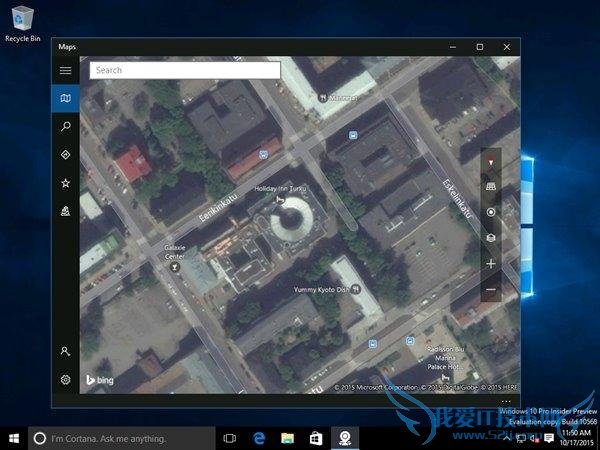
Task: Open Directions in the sidebar
Action: (x=65, y=155)
